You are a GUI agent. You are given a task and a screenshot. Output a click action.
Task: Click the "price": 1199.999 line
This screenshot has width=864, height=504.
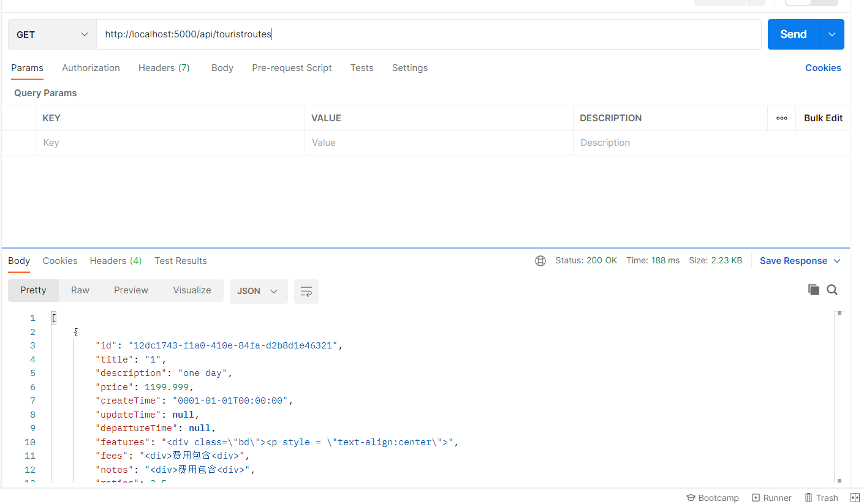pos(145,387)
